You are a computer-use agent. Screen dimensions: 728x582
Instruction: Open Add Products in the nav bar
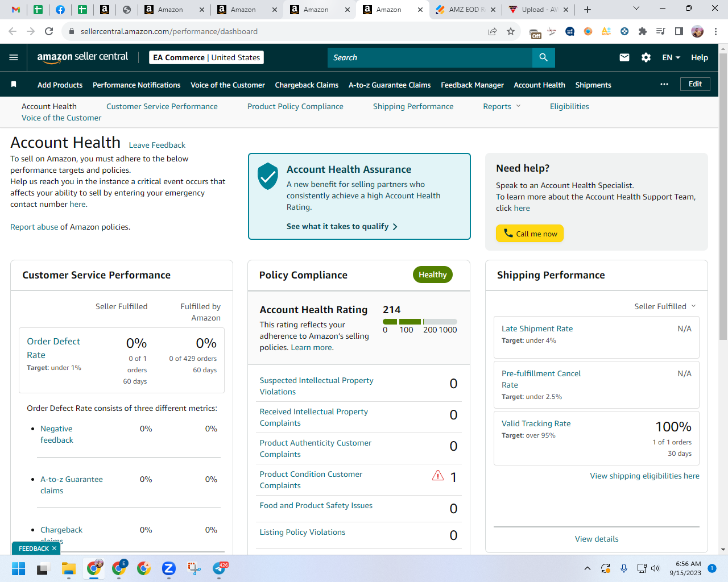click(60, 85)
